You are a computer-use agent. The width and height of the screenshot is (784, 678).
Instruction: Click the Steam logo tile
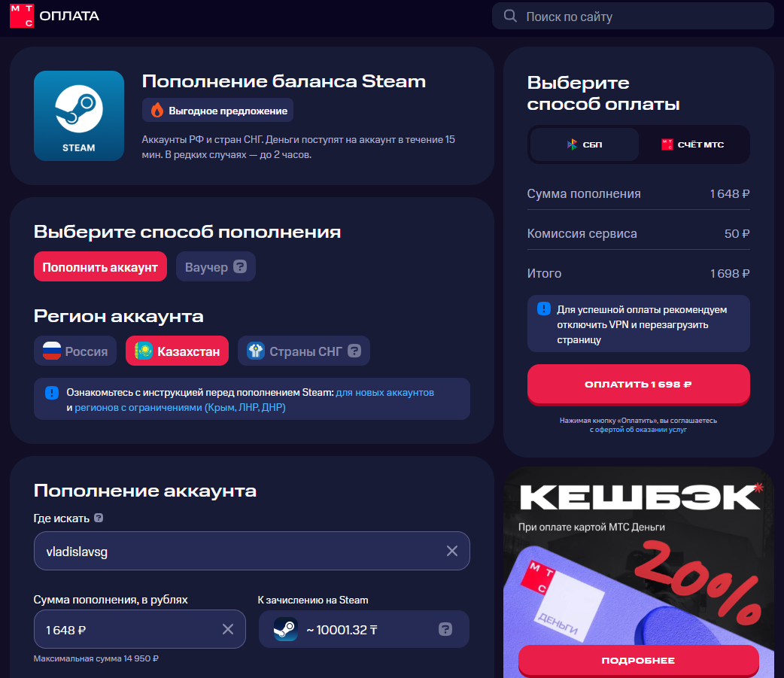tap(79, 116)
